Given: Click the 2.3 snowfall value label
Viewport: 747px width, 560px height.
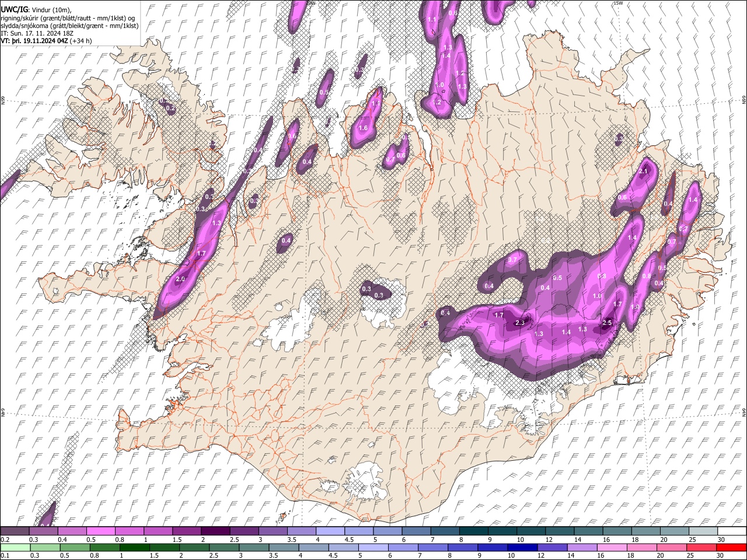Looking at the screenshot, I should coord(520,323).
